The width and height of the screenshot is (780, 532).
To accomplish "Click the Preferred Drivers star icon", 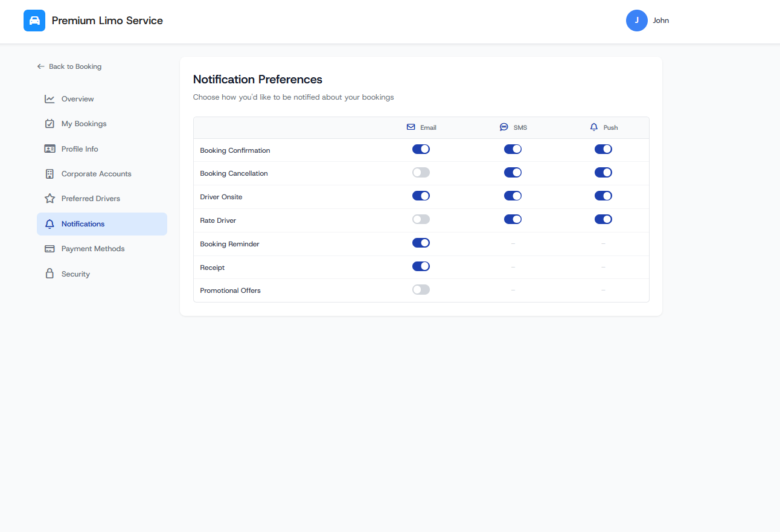I will [x=50, y=199].
